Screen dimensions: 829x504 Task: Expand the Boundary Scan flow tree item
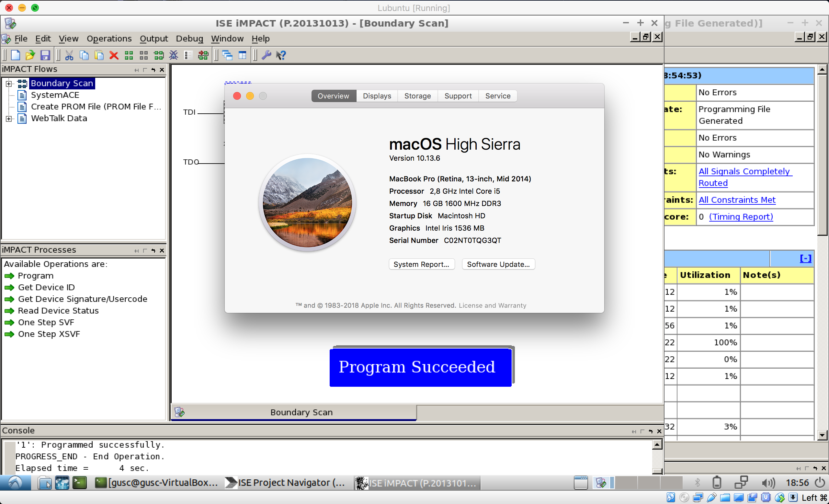[x=8, y=84]
